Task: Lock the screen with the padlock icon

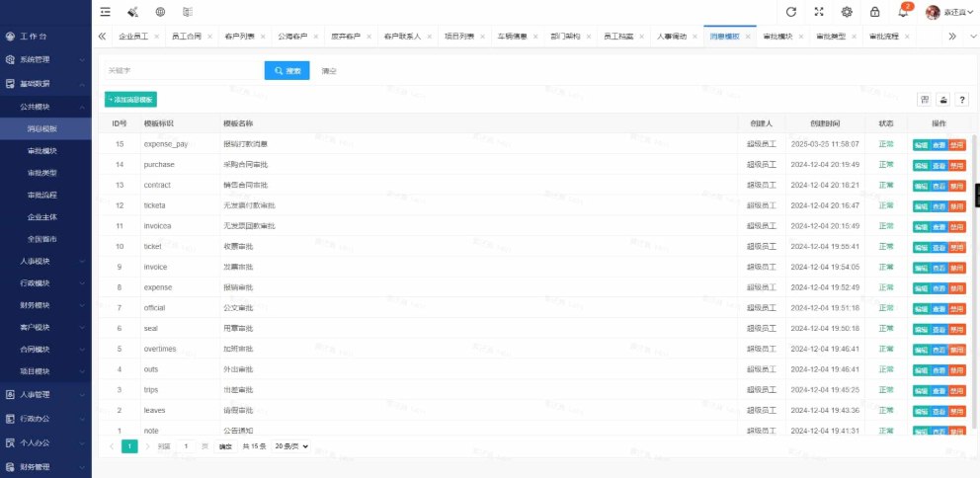Action: (875, 12)
